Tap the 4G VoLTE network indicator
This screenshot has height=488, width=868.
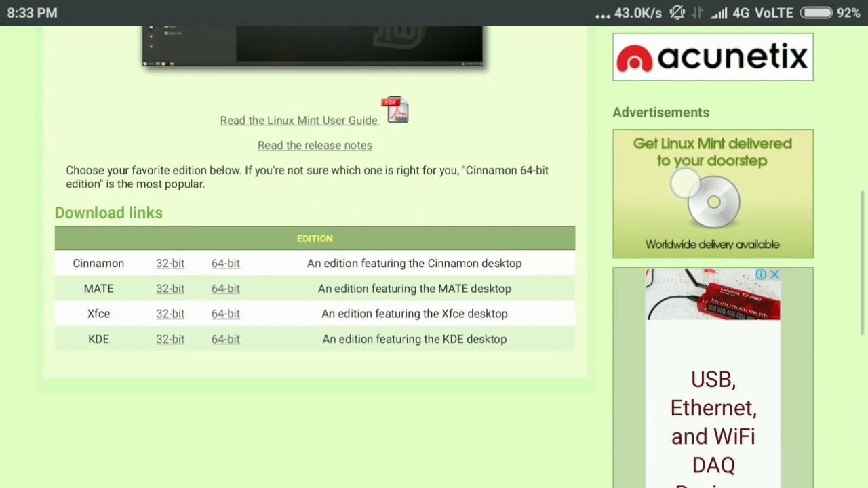(764, 13)
